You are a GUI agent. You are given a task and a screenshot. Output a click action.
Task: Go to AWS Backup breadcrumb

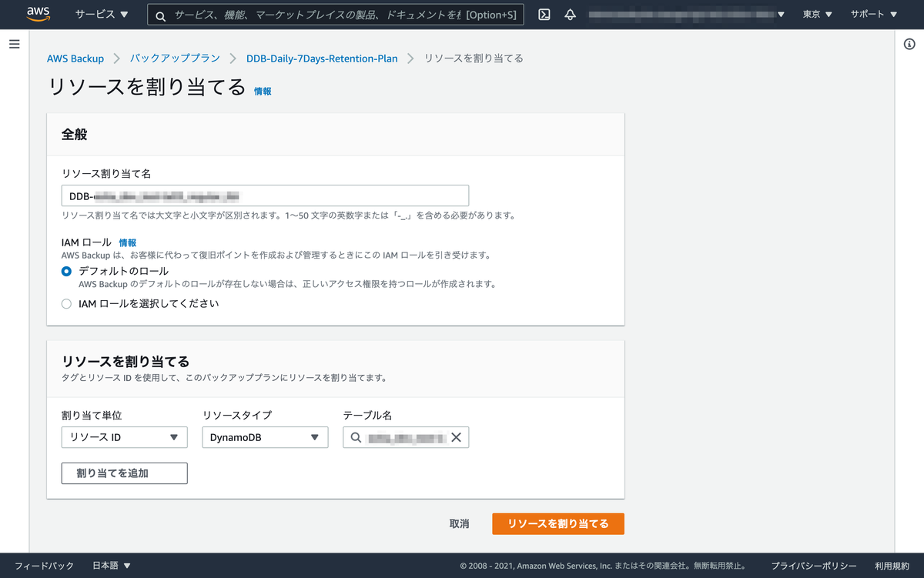click(x=75, y=58)
